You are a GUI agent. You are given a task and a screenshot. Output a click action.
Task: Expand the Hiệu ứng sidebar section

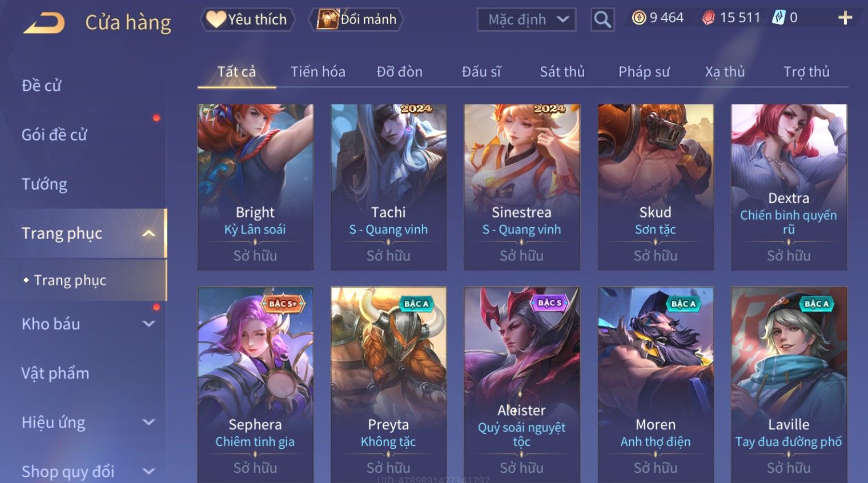pyautogui.click(x=148, y=422)
